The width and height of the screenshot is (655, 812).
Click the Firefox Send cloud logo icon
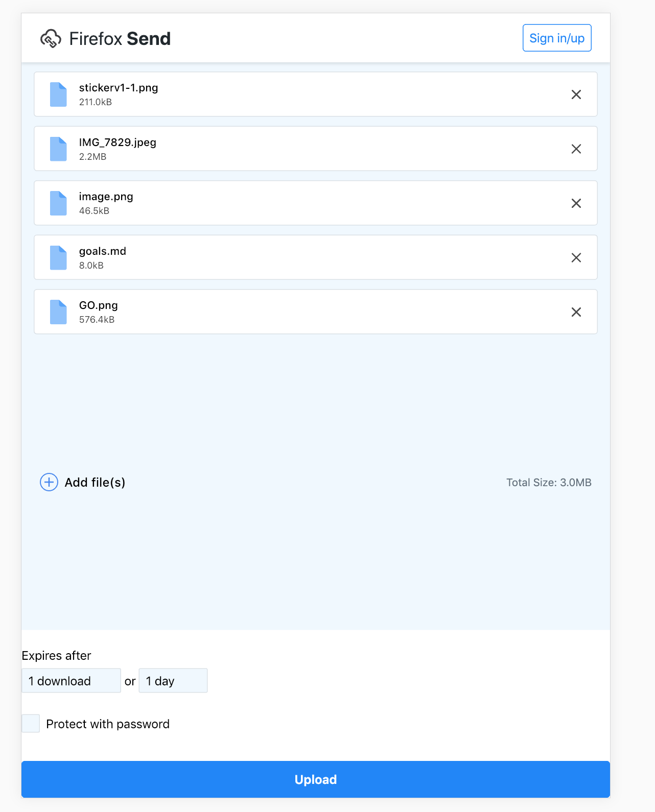pos(51,39)
